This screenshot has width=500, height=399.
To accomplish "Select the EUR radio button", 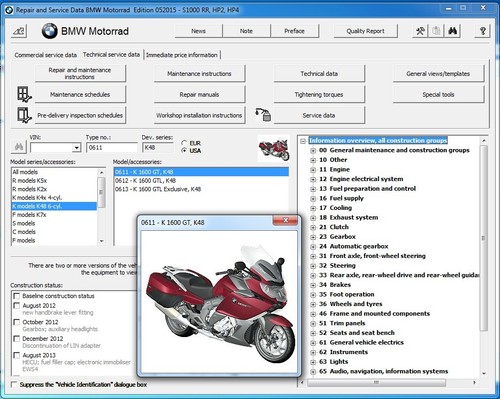I will (184, 143).
